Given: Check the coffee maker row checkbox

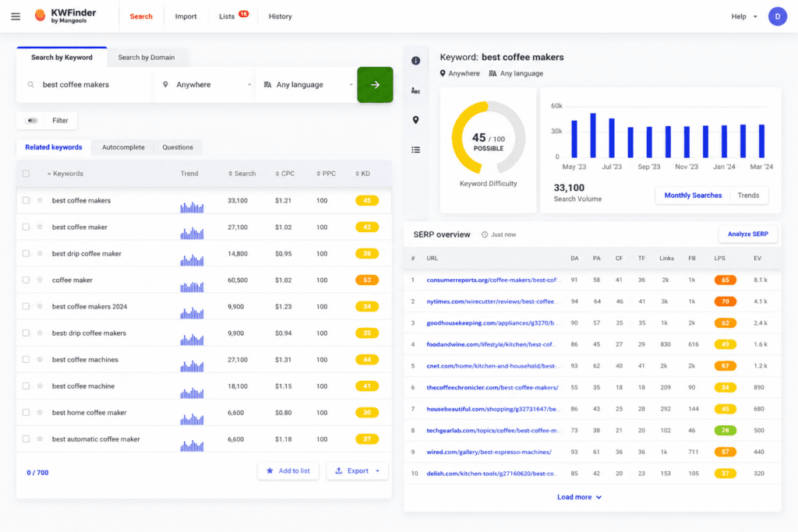Looking at the screenshot, I should (x=26, y=280).
